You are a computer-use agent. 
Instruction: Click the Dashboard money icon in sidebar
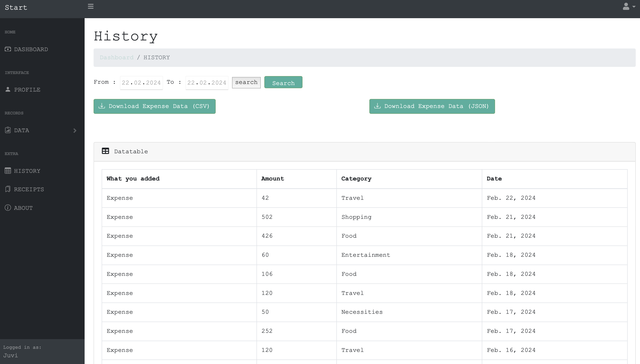pos(8,49)
